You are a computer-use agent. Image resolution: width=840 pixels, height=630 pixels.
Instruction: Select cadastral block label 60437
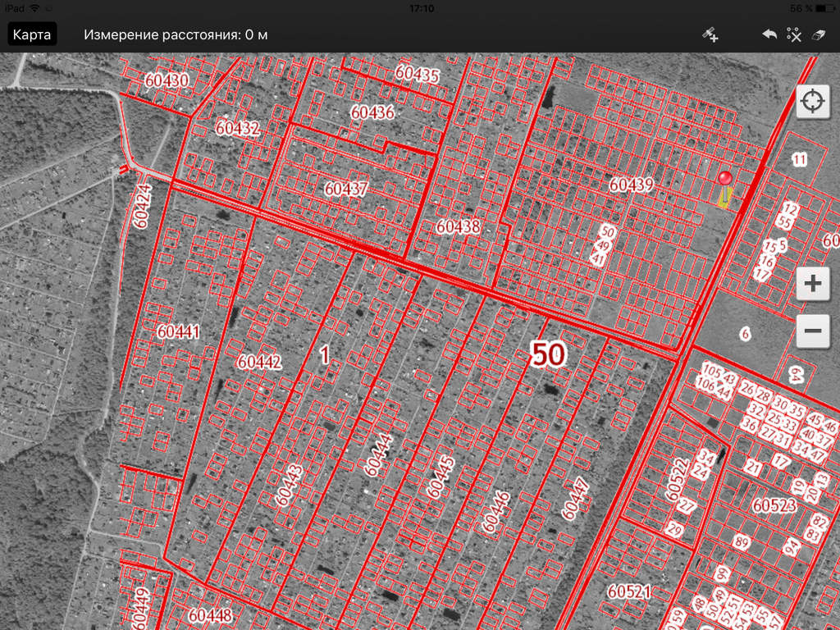click(x=346, y=189)
